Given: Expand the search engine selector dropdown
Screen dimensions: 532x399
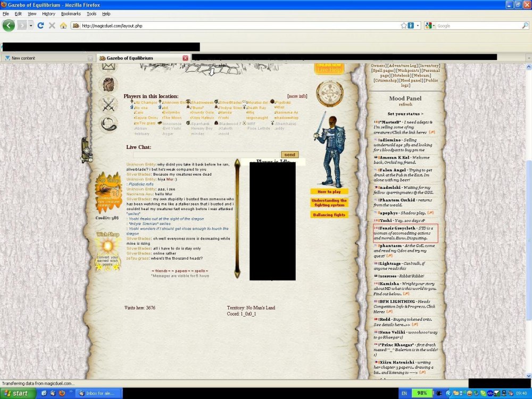Looking at the screenshot, I should pos(429,26).
